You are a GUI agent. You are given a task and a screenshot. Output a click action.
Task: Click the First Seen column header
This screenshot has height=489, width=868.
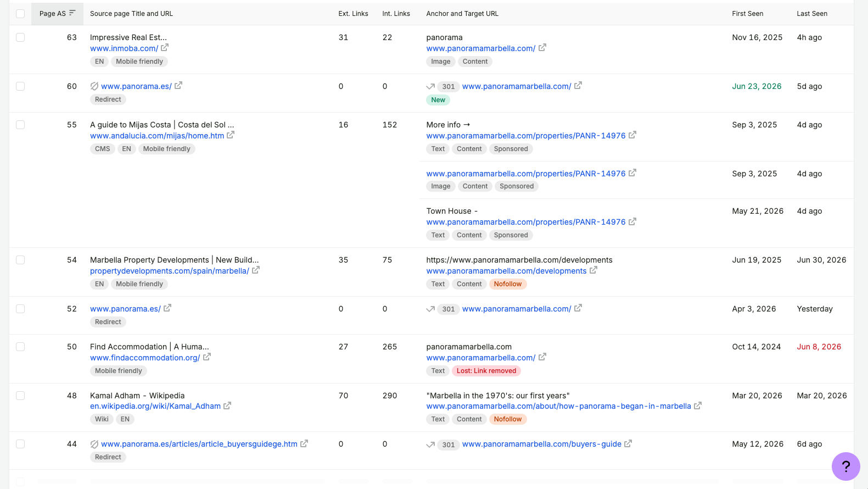(x=747, y=14)
